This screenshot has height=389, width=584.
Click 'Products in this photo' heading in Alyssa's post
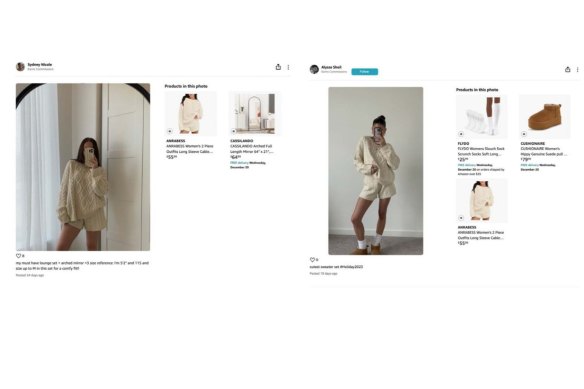(x=477, y=90)
